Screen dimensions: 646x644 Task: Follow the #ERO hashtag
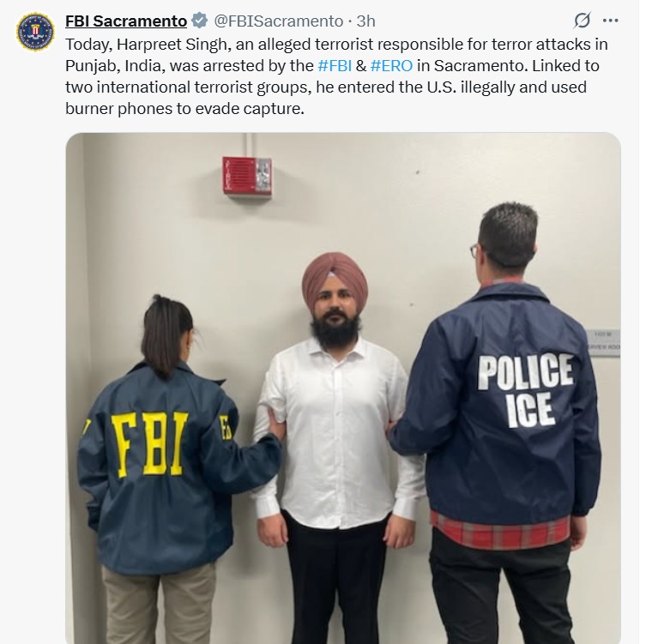(391, 66)
